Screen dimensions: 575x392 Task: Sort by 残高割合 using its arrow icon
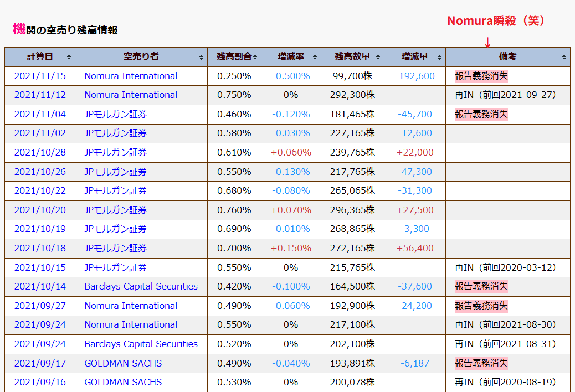[255, 57]
